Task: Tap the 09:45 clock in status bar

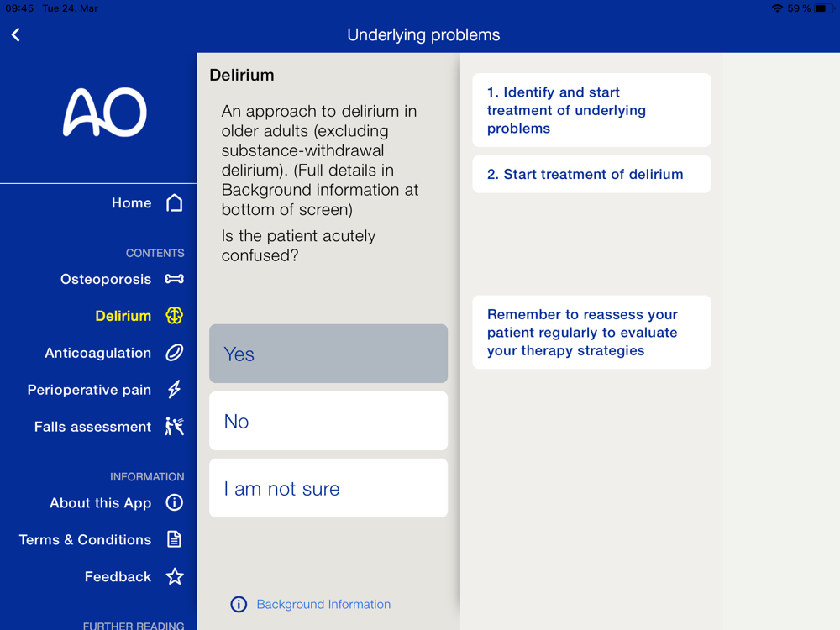Action: click(19, 8)
